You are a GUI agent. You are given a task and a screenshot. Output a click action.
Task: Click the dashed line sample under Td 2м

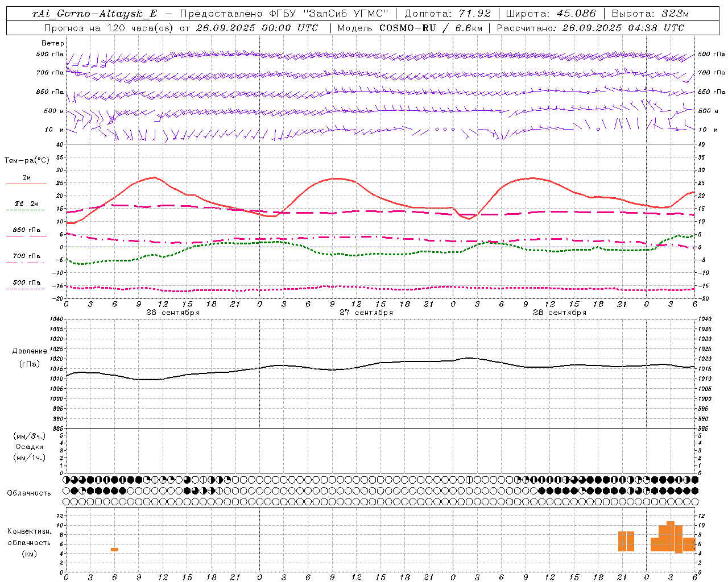click(x=26, y=210)
